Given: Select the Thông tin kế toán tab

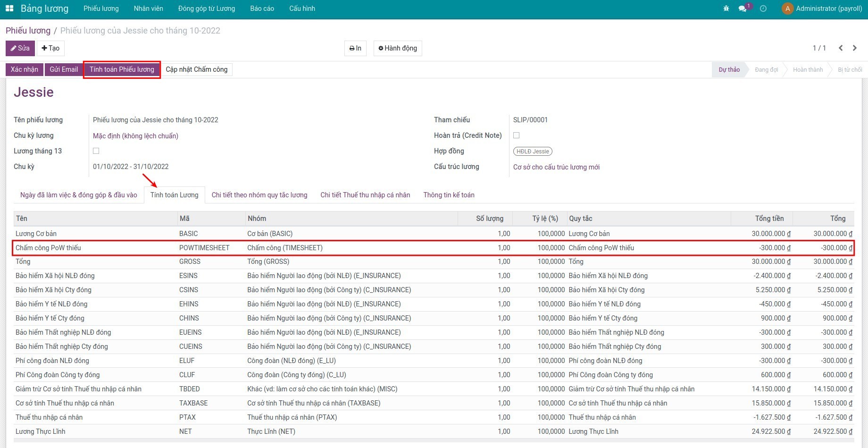Looking at the screenshot, I should [449, 195].
